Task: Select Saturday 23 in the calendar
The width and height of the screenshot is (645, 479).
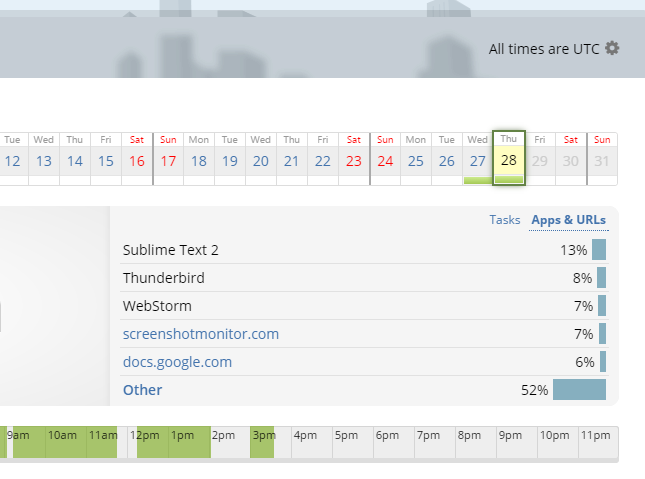Action: point(354,159)
